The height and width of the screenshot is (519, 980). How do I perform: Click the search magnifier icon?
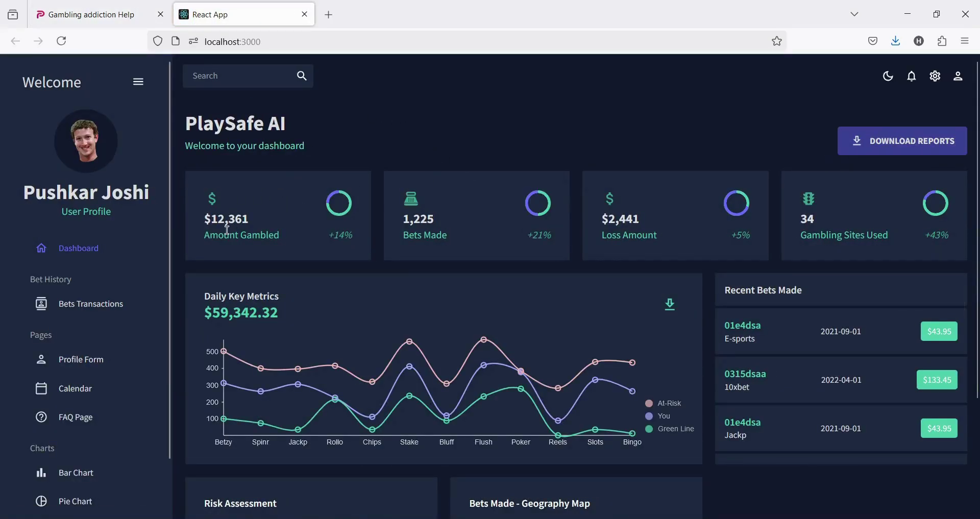click(302, 76)
